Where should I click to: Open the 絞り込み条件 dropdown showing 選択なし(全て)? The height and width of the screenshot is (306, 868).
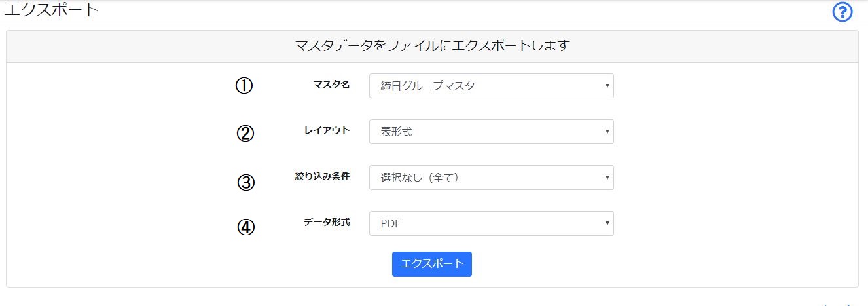[492, 178]
